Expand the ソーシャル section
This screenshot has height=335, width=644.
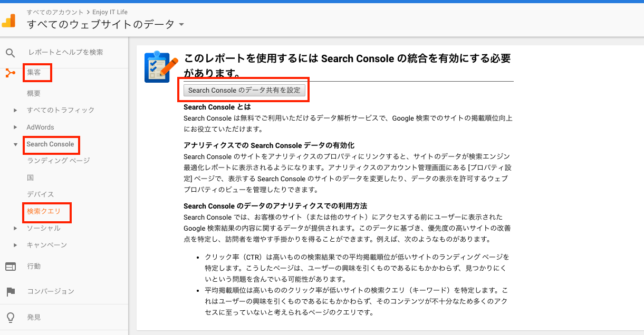coord(16,229)
